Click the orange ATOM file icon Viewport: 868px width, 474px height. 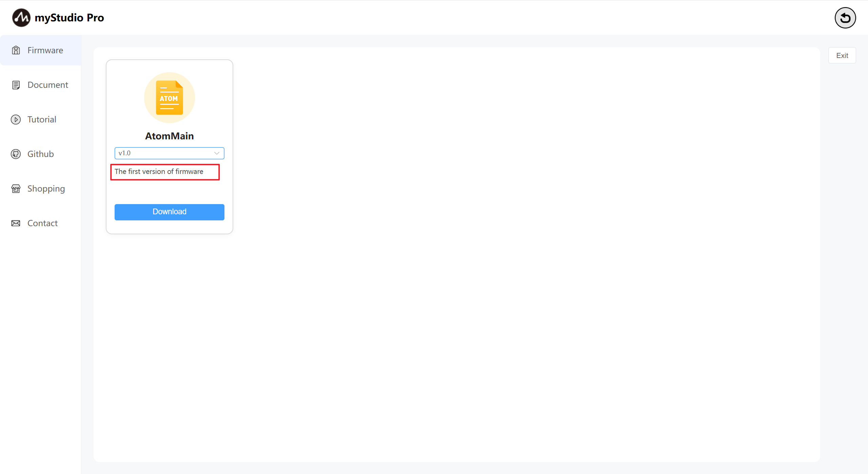[x=170, y=98]
